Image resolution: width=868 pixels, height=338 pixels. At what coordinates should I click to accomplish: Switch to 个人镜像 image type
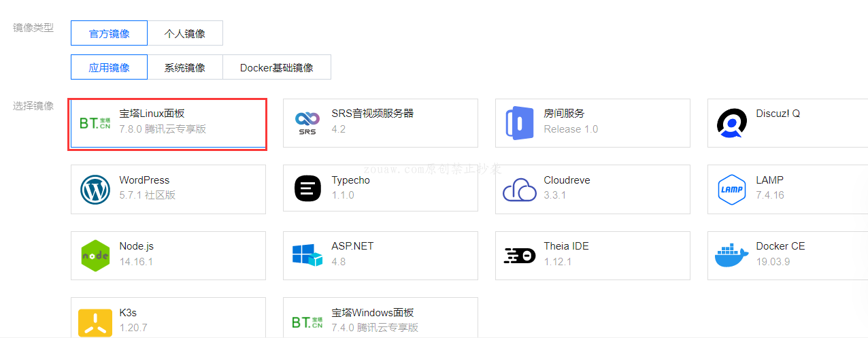pyautogui.click(x=185, y=33)
